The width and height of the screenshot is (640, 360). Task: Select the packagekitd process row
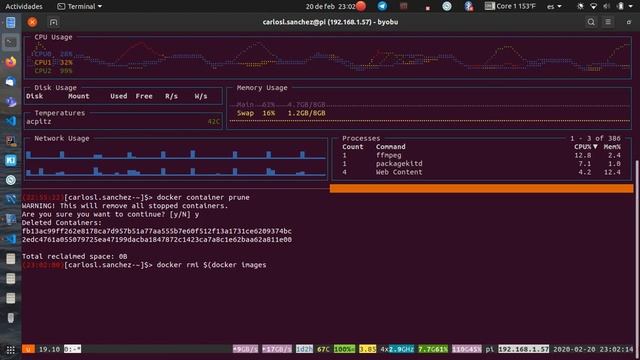click(x=481, y=164)
